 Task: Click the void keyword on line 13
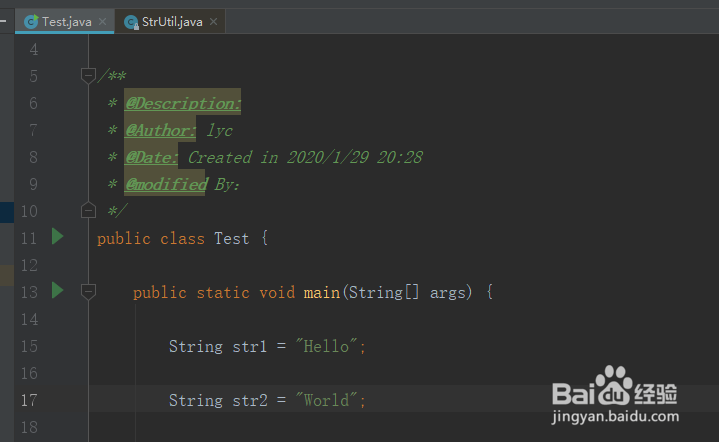point(277,293)
